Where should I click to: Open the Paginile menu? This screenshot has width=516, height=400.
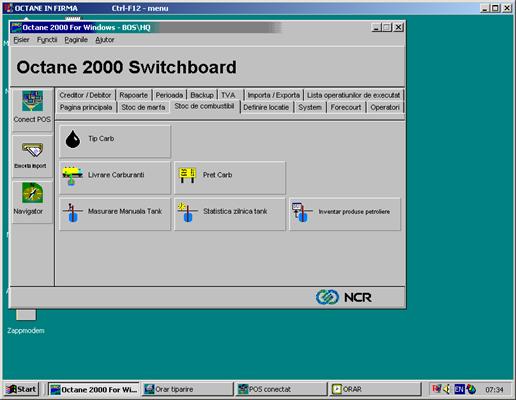tap(76, 40)
